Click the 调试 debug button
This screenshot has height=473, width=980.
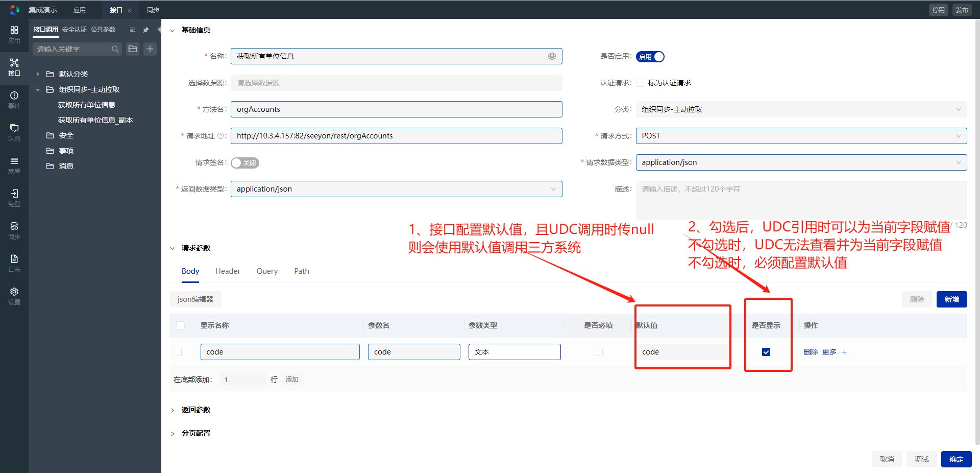pyautogui.click(x=922, y=459)
